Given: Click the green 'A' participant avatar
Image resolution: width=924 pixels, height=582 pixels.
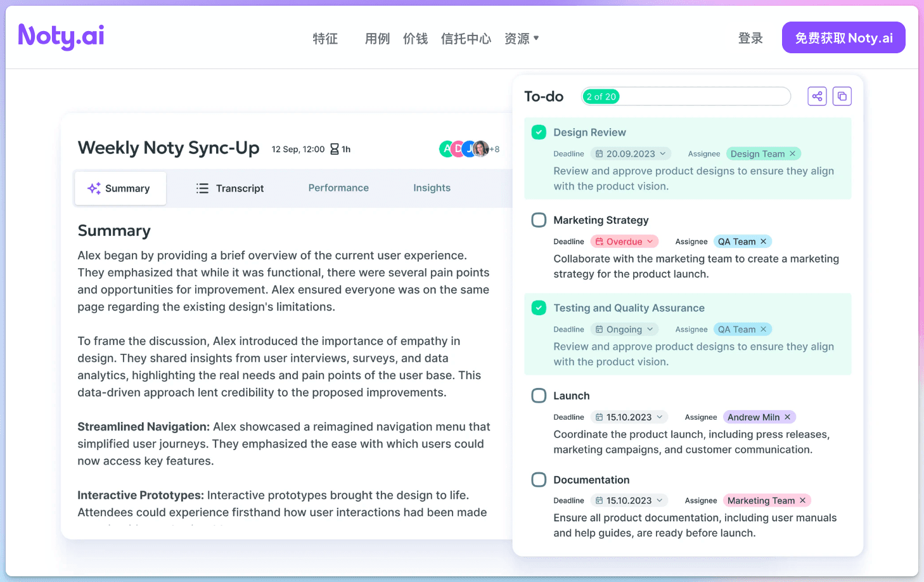Looking at the screenshot, I should (x=447, y=149).
